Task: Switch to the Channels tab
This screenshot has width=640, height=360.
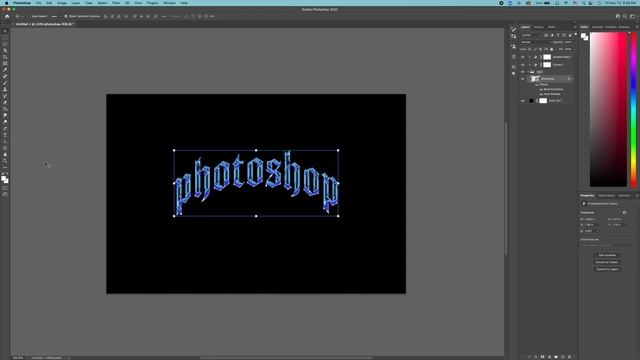Action: pyautogui.click(x=539, y=27)
